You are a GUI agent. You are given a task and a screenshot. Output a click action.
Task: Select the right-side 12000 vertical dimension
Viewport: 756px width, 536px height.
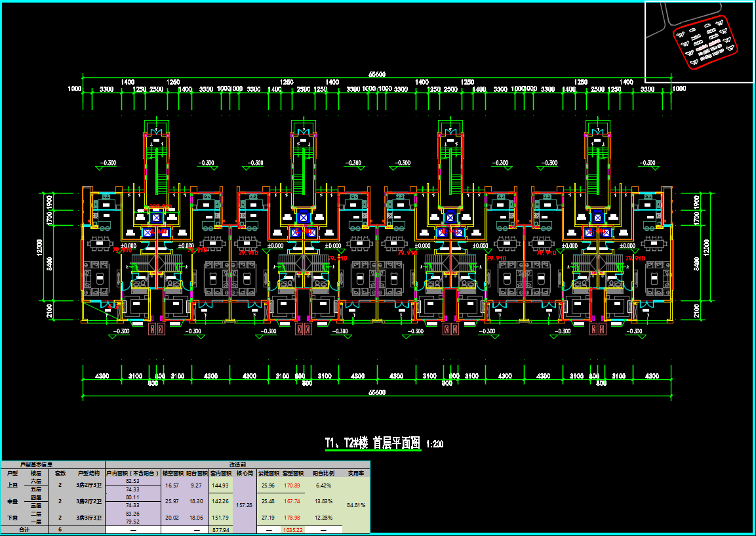[x=706, y=248]
